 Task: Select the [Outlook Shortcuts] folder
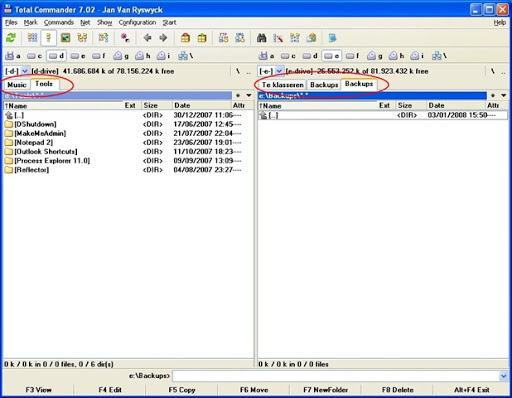(41, 151)
